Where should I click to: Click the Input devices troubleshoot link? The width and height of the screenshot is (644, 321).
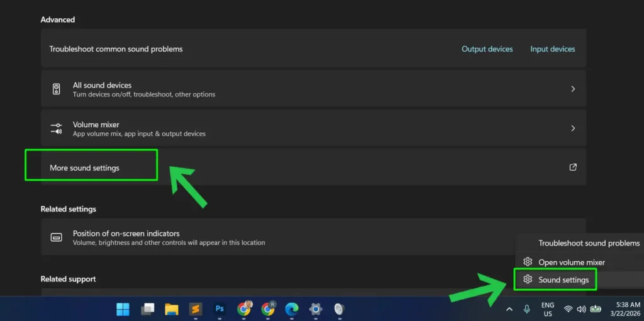pos(552,49)
